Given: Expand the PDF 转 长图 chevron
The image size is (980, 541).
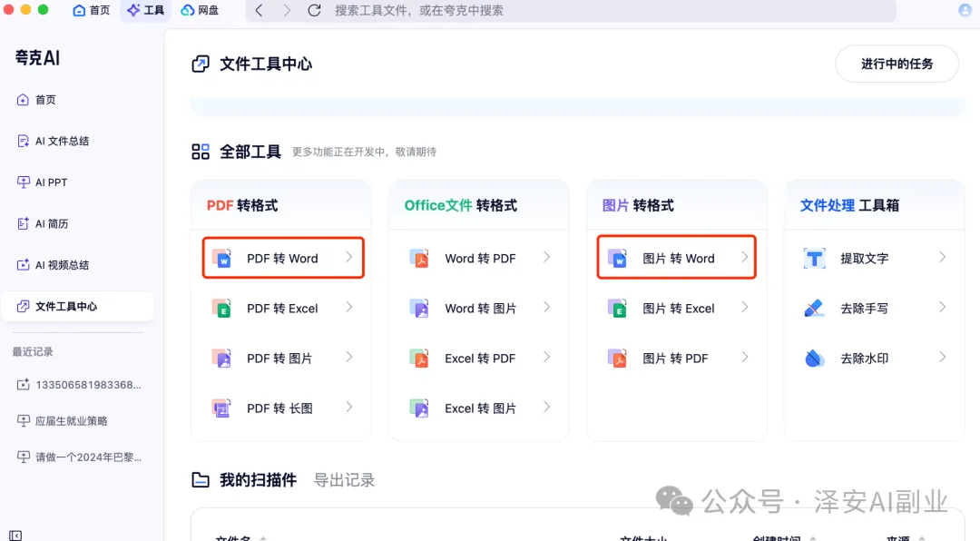Looking at the screenshot, I should pyautogui.click(x=348, y=408).
